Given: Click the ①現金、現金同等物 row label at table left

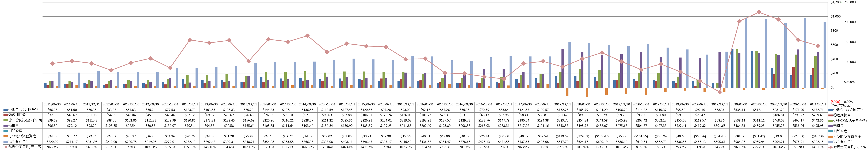Looking at the screenshot, I should coord(23,109).
